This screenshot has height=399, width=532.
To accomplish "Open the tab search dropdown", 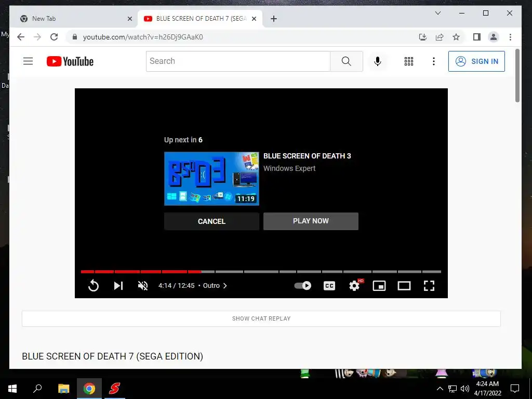I will pos(438,13).
